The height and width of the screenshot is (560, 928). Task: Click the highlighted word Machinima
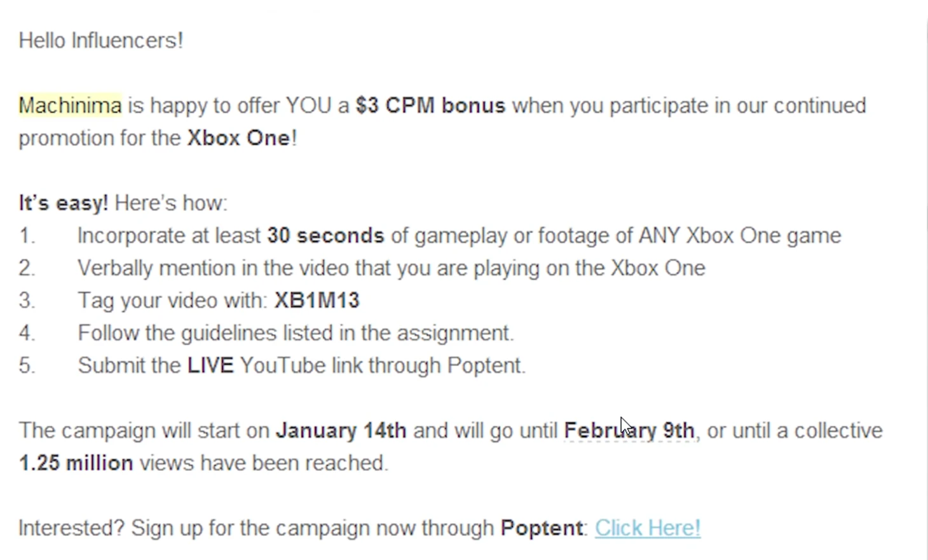pos(70,106)
